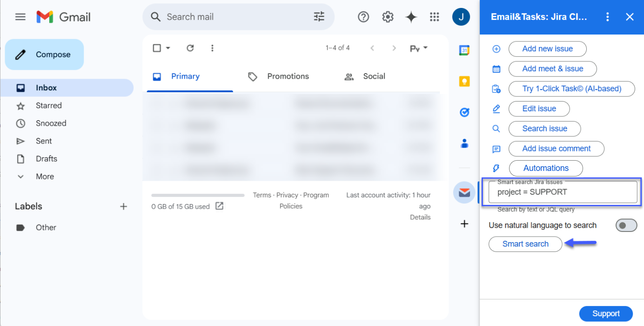644x326 pixels.
Task: Open Gmail settings gear
Action: [x=388, y=17]
